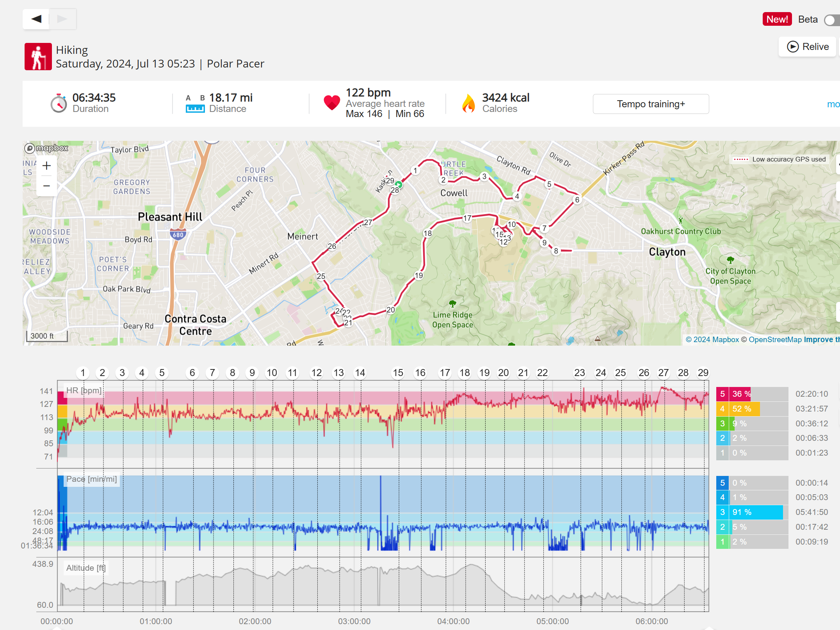
Task: Open the Tempo training+ benefit box
Action: [x=651, y=104]
